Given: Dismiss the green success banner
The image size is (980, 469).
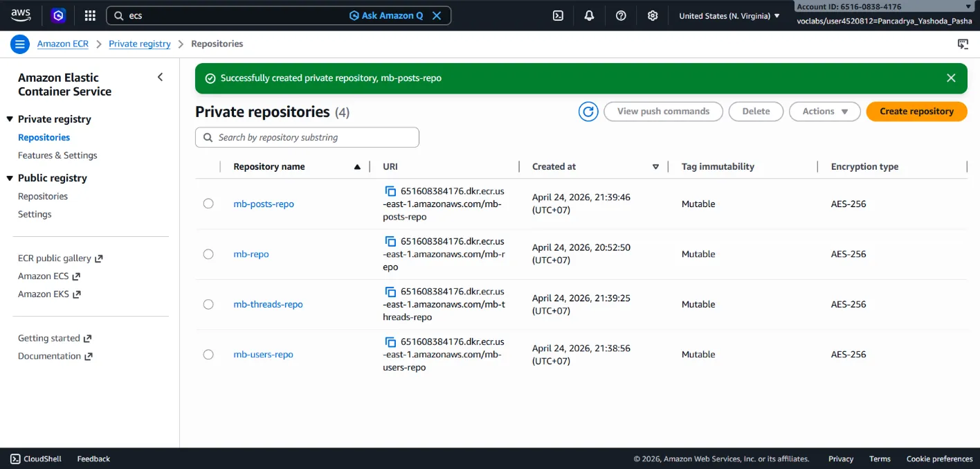Looking at the screenshot, I should 951,78.
